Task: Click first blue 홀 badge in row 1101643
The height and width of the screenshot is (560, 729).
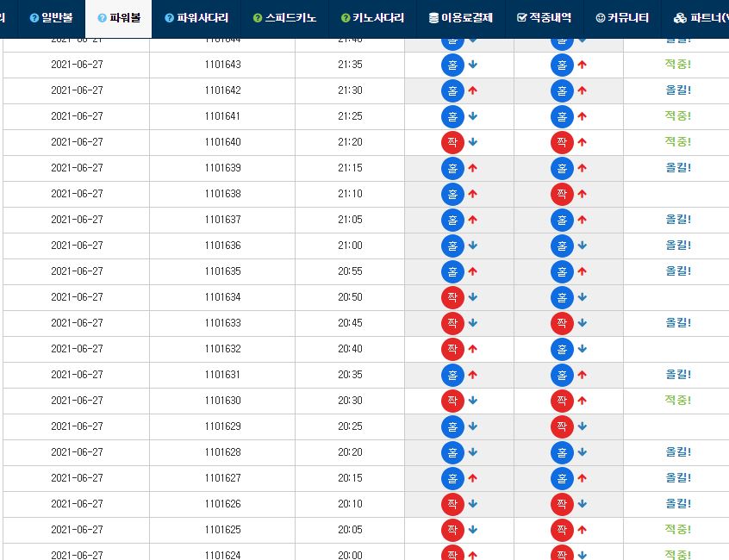Action: pyautogui.click(x=452, y=65)
